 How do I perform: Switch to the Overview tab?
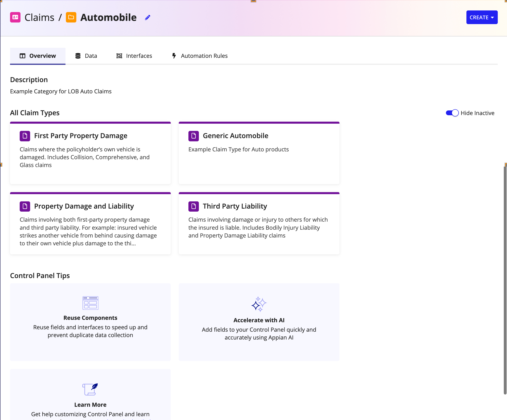(x=38, y=56)
